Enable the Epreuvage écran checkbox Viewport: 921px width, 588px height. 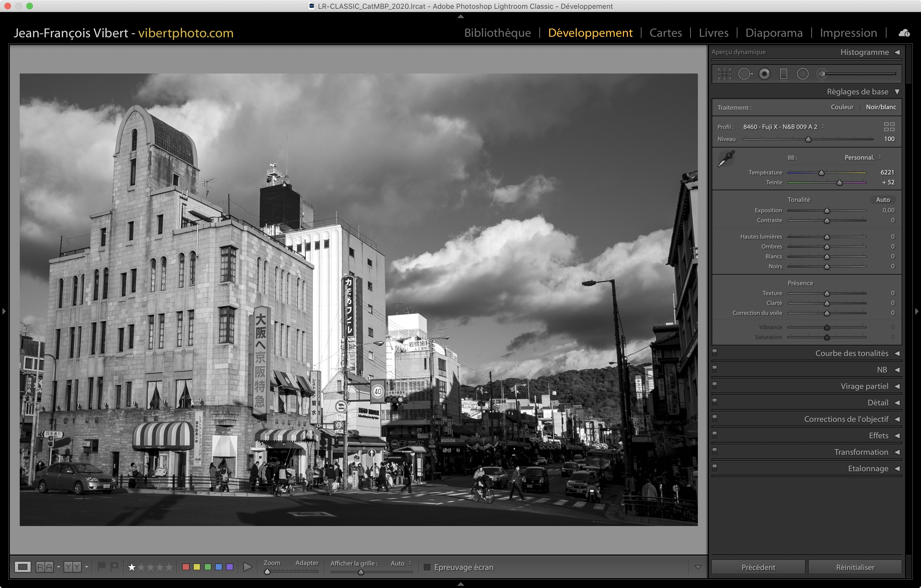point(427,567)
